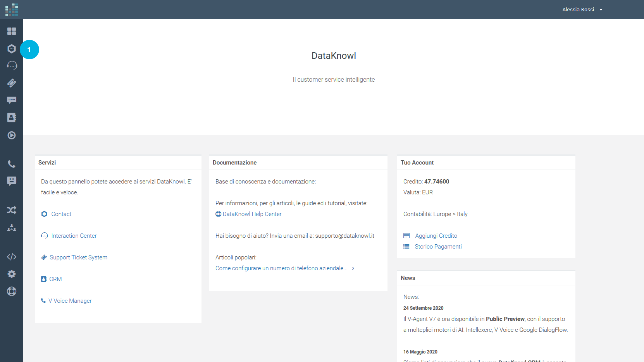Image resolution: width=644 pixels, height=362 pixels.
Task: Open the Alessia Rossi account menu
Action: [x=582, y=10]
